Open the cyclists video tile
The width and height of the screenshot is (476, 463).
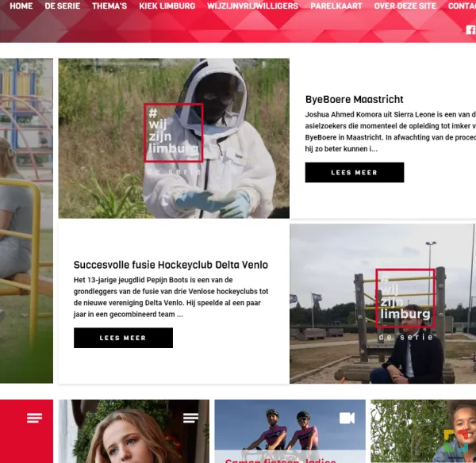tap(290, 431)
